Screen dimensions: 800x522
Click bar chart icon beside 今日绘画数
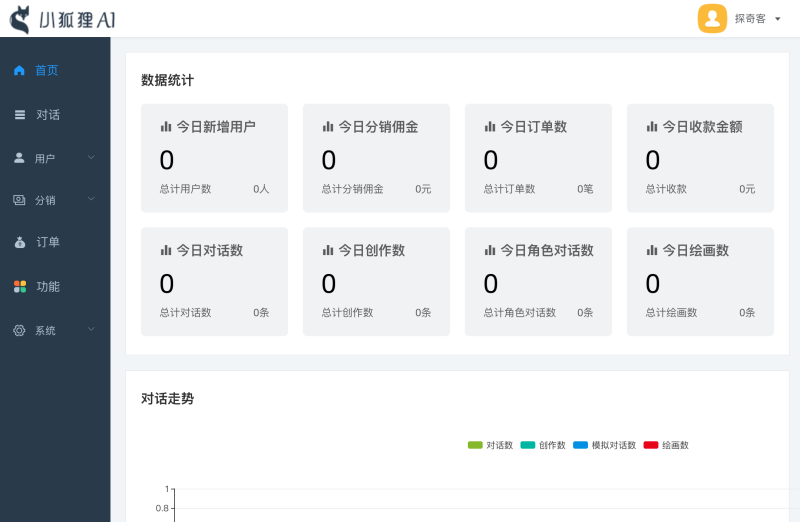tap(652, 250)
